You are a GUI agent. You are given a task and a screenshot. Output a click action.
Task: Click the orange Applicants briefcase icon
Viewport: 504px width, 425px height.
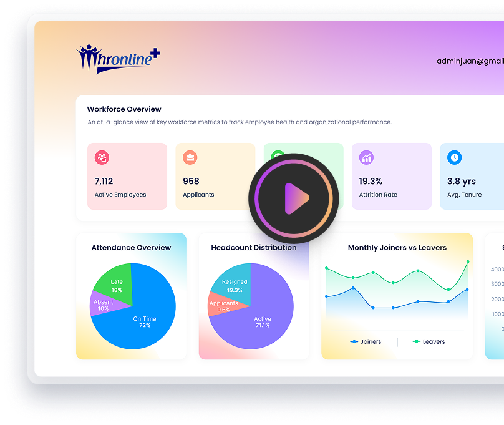(190, 157)
